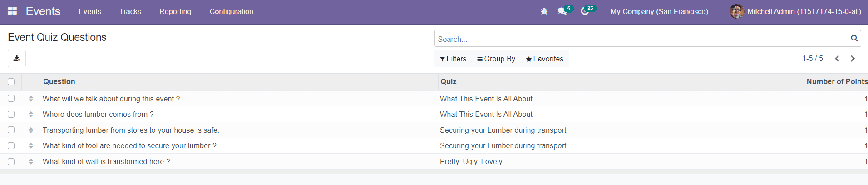Go to previous page arrow
This screenshot has width=868, height=185.
coord(837,59)
